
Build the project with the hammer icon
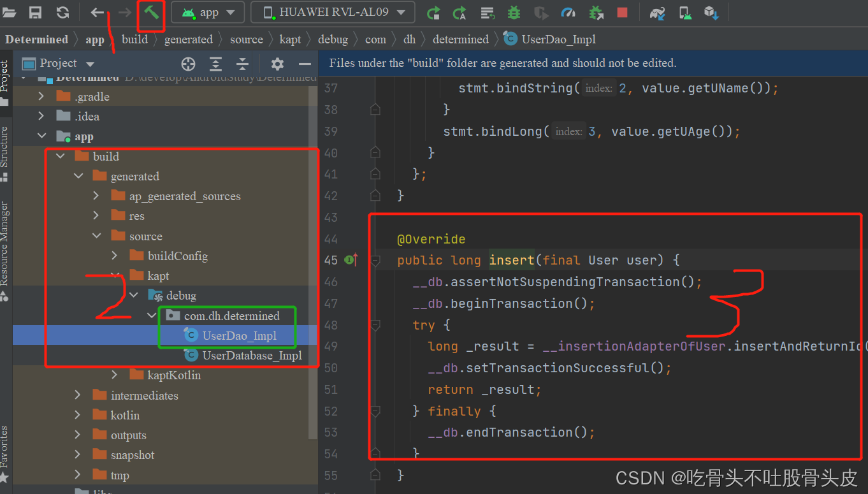click(151, 12)
